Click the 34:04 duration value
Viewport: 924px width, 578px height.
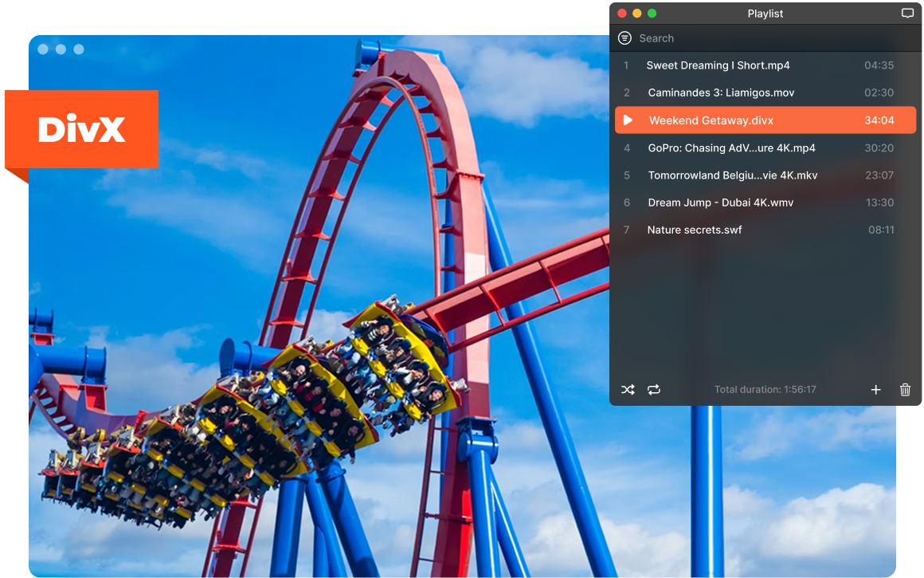point(879,120)
